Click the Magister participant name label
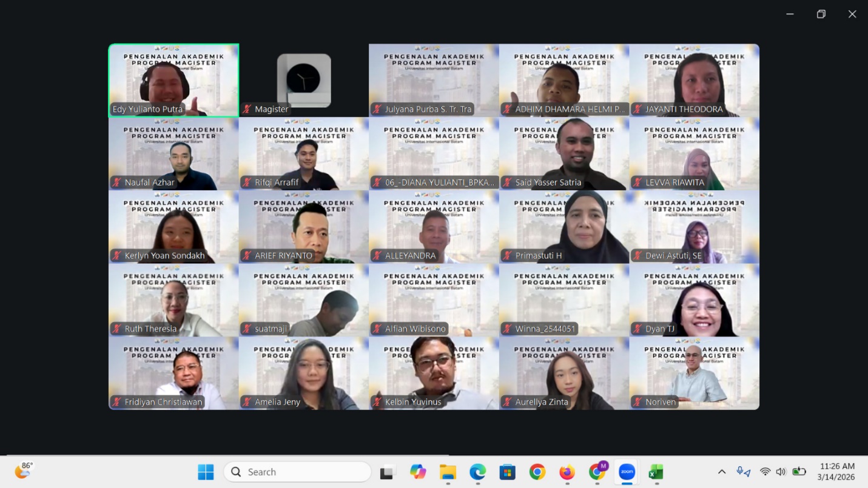The width and height of the screenshot is (868, 488). tap(271, 110)
